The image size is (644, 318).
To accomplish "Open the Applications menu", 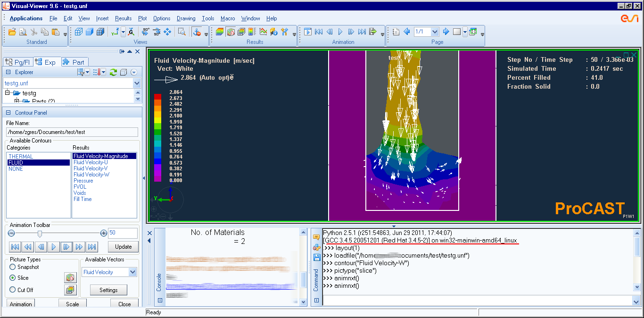I will point(26,18).
